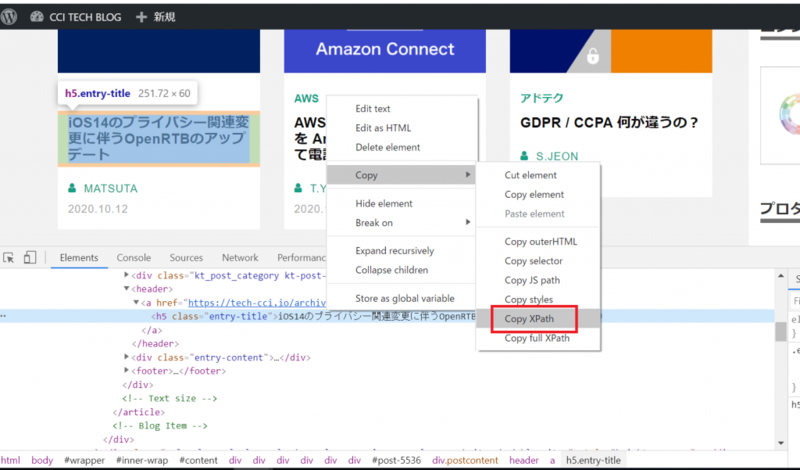
Task: Click header in the breadcrumb bar
Action: pyautogui.click(x=523, y=460)
